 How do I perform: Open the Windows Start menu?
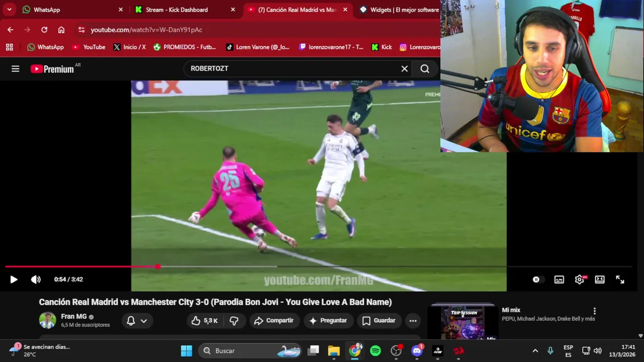[187, 350]
